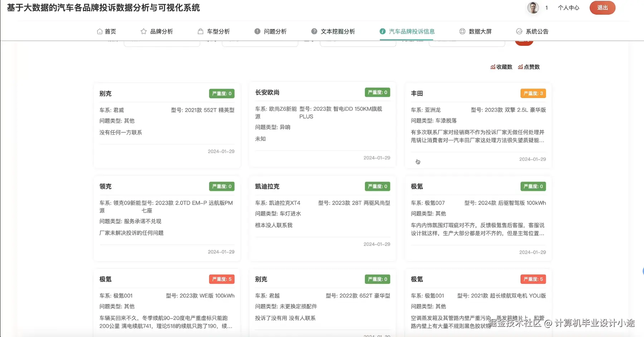Click the question-mark icon beside 文本挖掘分析
644x337 pixels.
pyautogui.click(x=314, y=31)
